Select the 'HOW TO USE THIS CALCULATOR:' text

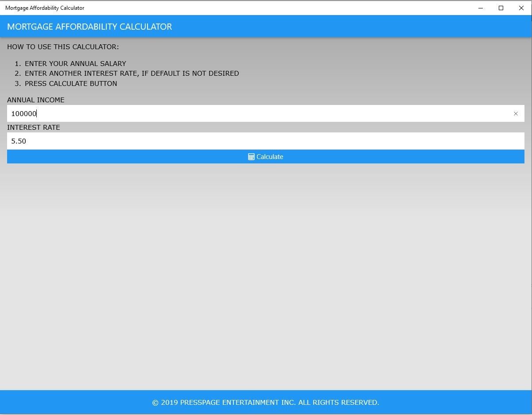tap(63, 47)
